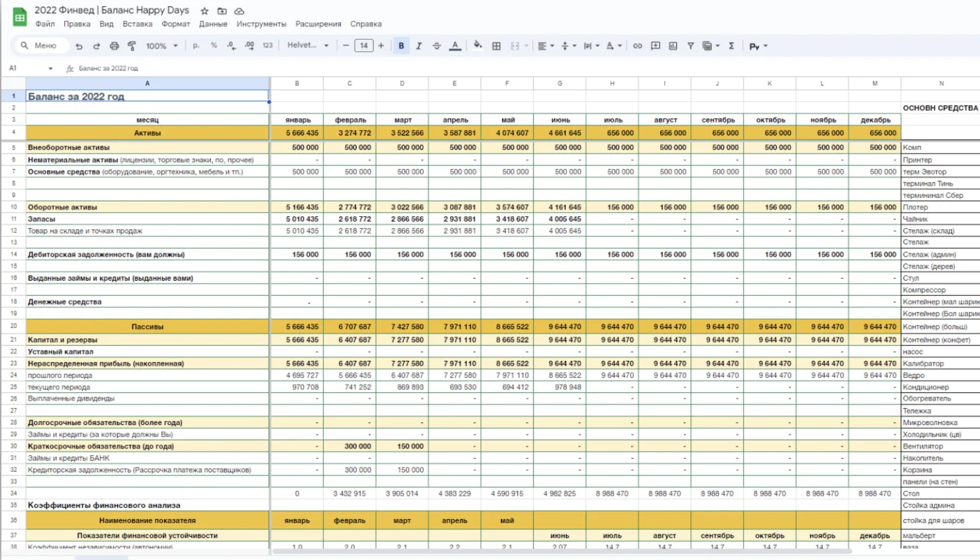The height and width of the screenshot is (560, 980).
Task: Open the Helvetica font dropdown
Action: pyautogui.click(x=308, y=45)
